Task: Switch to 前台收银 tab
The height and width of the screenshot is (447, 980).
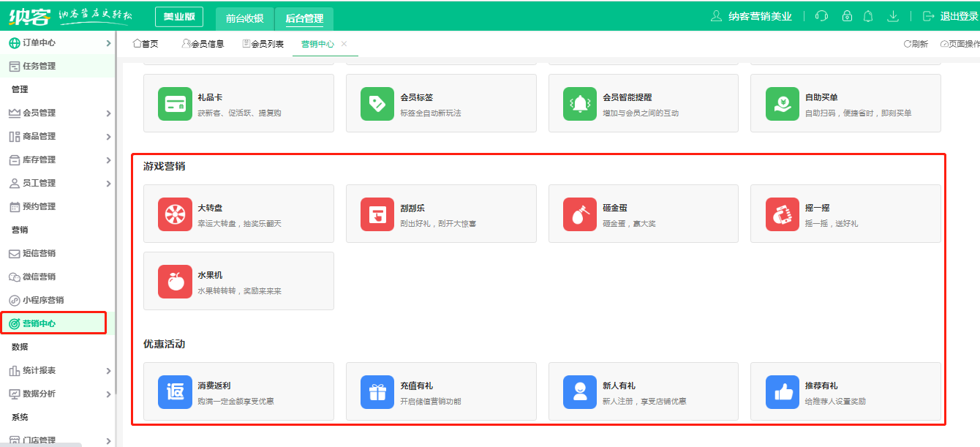Action: pos(245,18)
